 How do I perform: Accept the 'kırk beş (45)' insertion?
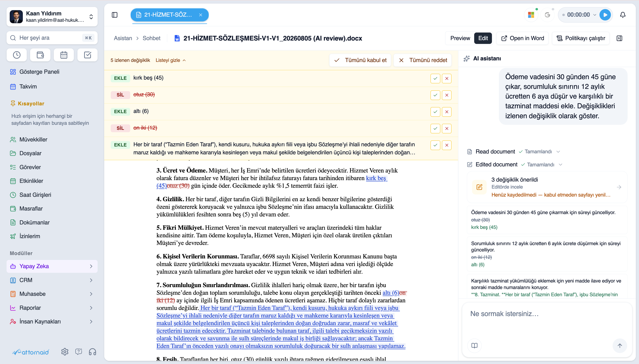435,79
